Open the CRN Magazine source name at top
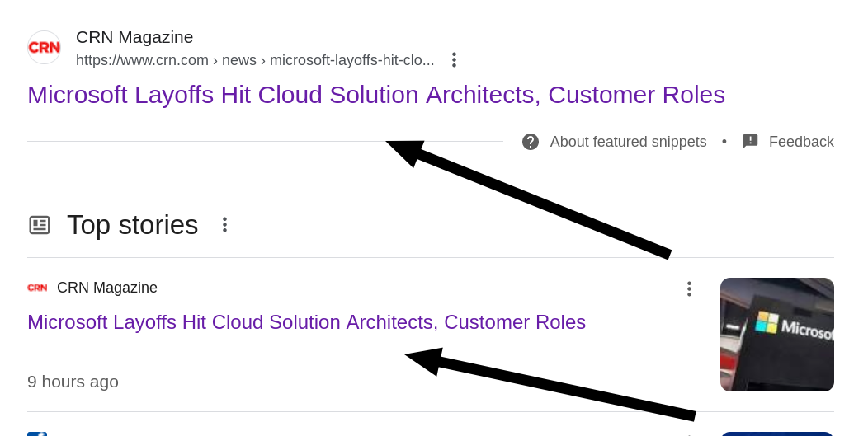Screen dimensions: 868x436 (x=134, y=37)
